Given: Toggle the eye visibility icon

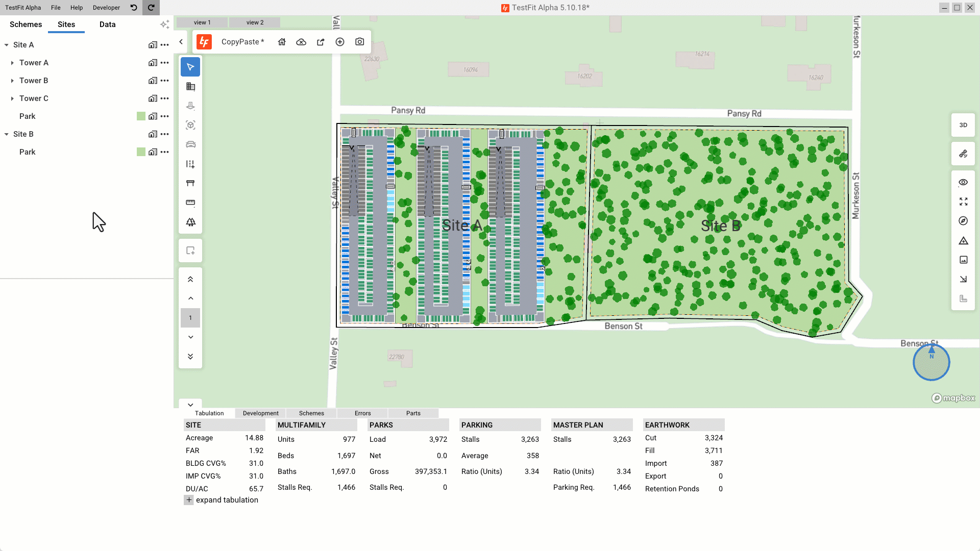Looking at the screenshot, I should coord(963,182).
